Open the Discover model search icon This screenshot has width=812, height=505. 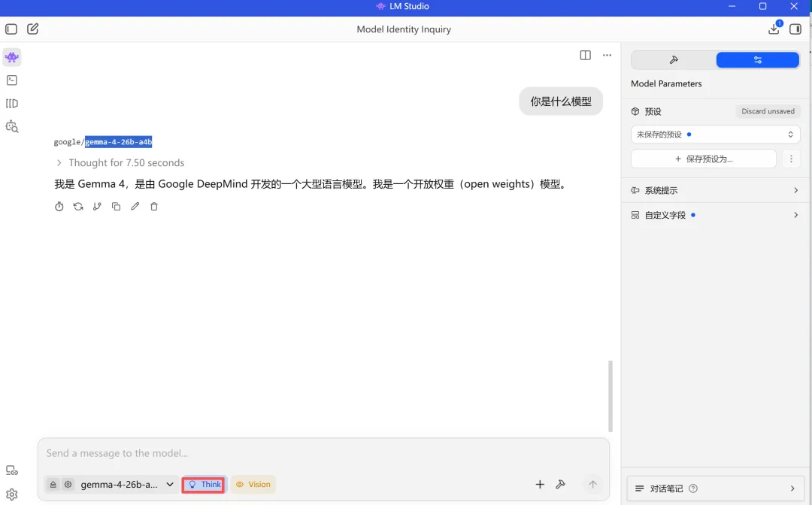(x=12, y=127)
